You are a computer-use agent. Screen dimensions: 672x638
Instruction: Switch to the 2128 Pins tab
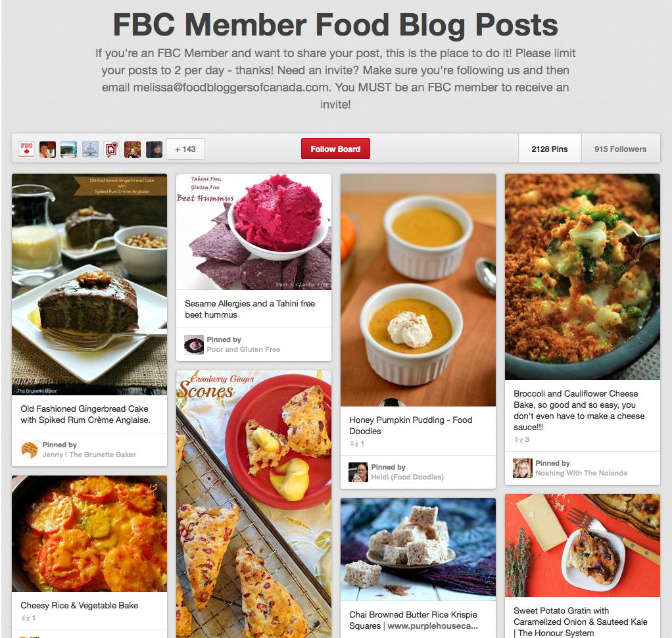pos(550,149)
